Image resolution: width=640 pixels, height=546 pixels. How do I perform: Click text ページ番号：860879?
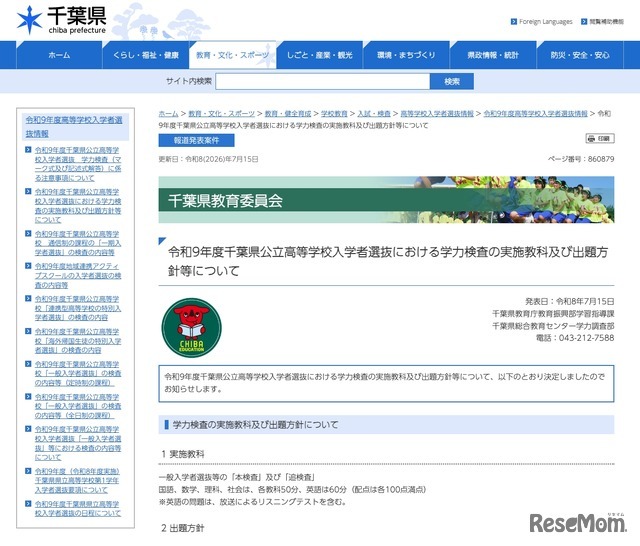tap(581, 159)
